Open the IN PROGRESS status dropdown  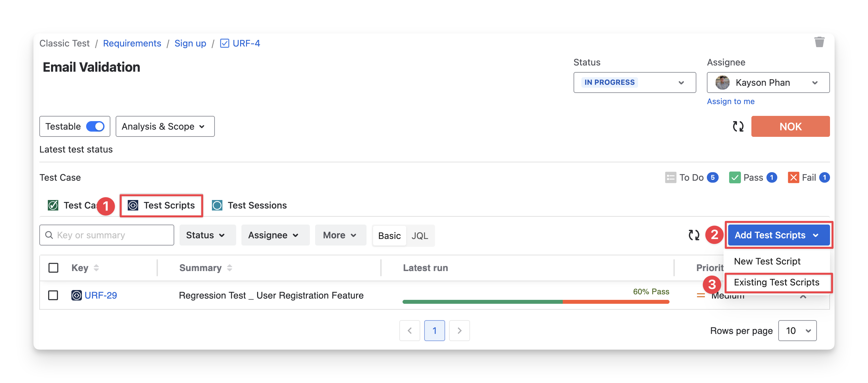(634, 82)
